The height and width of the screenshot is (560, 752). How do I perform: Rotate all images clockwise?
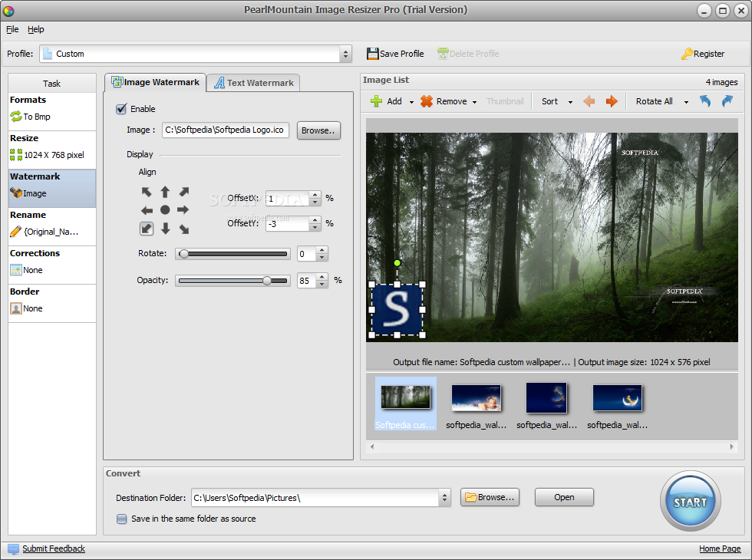pyautogui.click(x=727, y=101)
